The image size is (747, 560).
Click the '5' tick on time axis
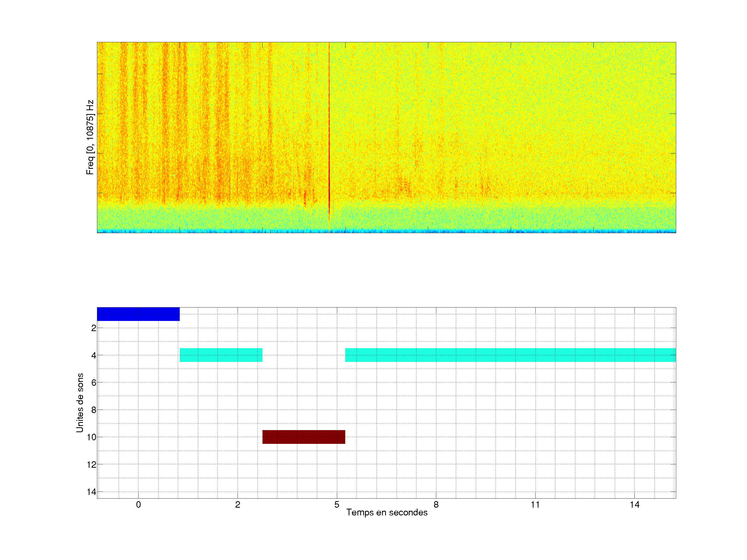pyautogui.click(x=337, y=505)
